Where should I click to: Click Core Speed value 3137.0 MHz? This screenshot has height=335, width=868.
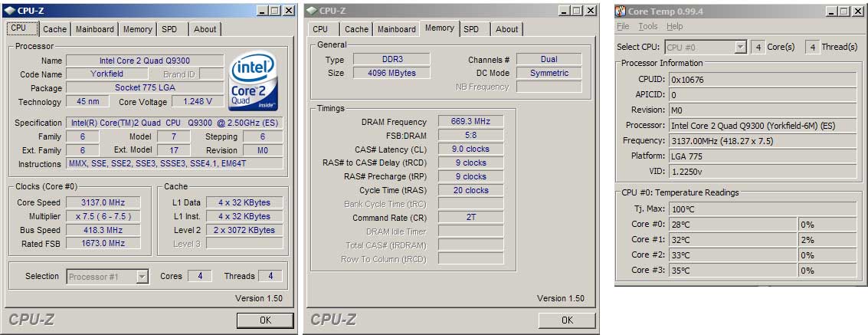pyautogui.click(x=103, y=202)
